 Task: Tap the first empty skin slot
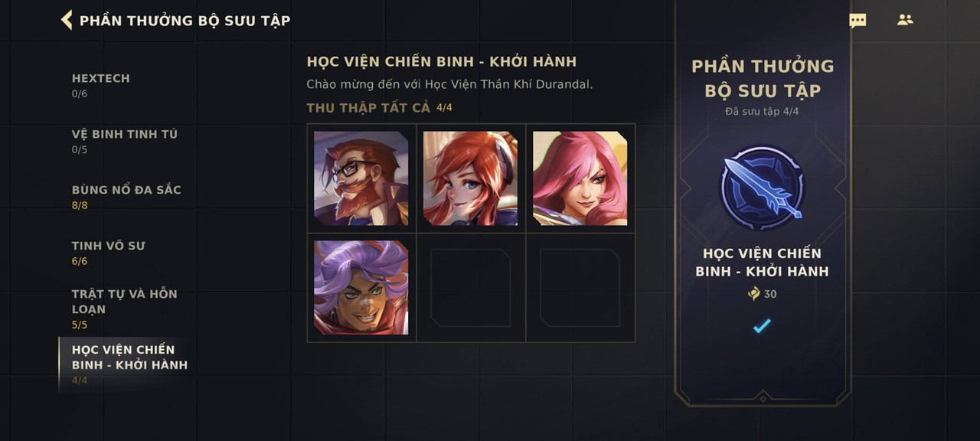[x=470, y=288]
